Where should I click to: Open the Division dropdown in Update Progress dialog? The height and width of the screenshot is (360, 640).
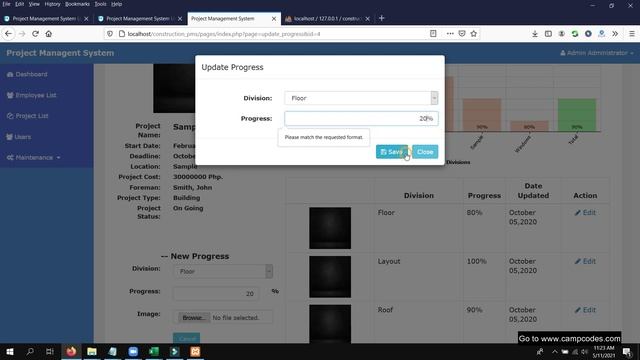click(361, 98)
